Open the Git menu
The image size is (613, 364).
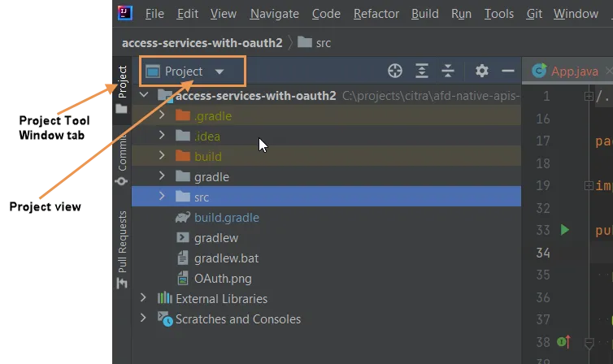pos(534,14)
